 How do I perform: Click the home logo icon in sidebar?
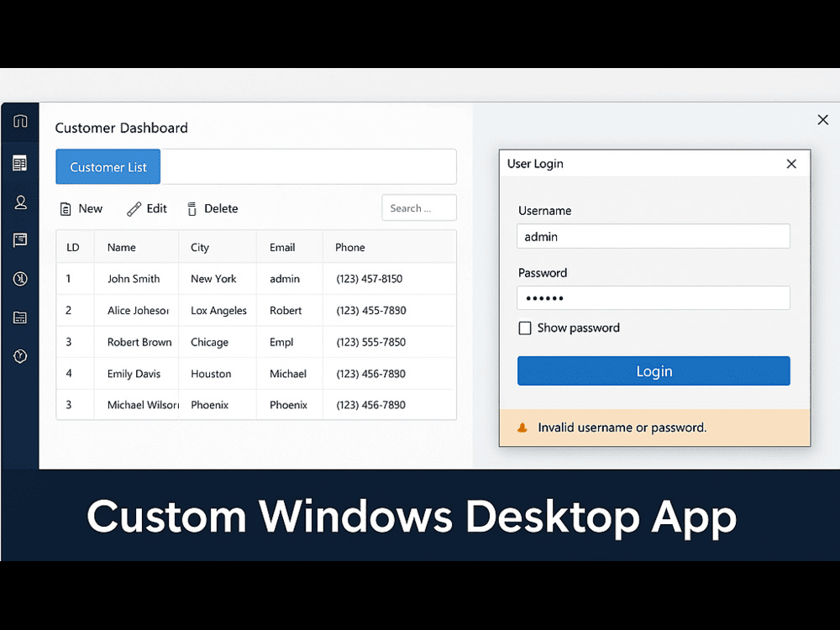click(20, 121)
